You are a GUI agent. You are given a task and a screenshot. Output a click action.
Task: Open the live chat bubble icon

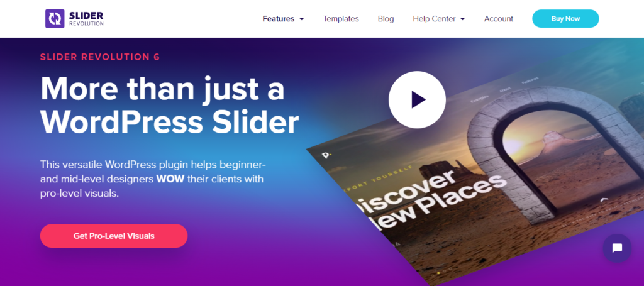coord(617,248)
